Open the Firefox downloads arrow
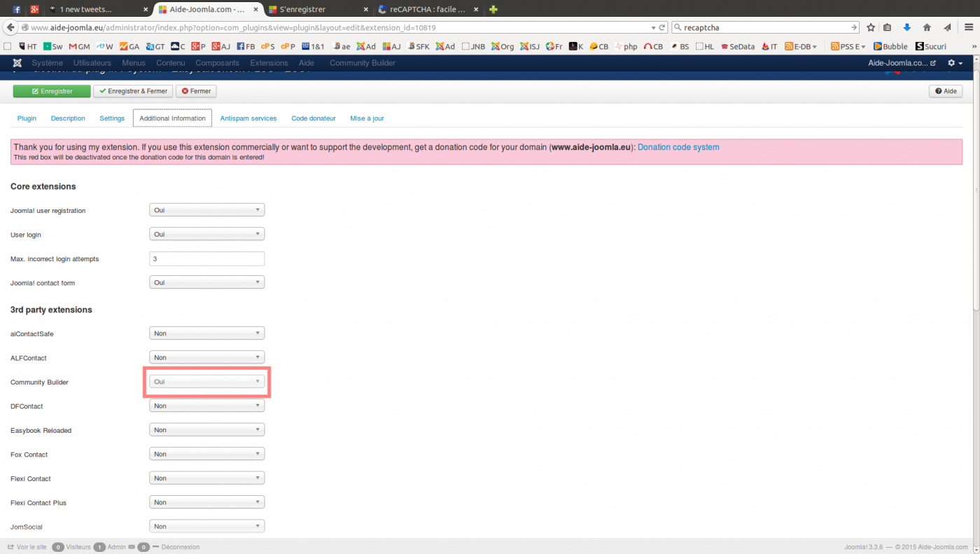Viewport: 980px width, 554px height. [907, 27]
